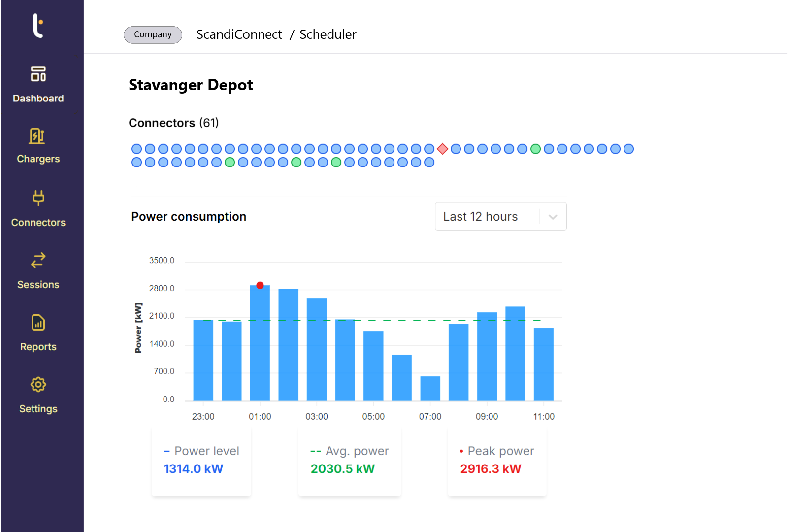Click the lowest bar in the chart
This screenshot has width=788, height=532.
pyautogui.click(x=430, y=389)
